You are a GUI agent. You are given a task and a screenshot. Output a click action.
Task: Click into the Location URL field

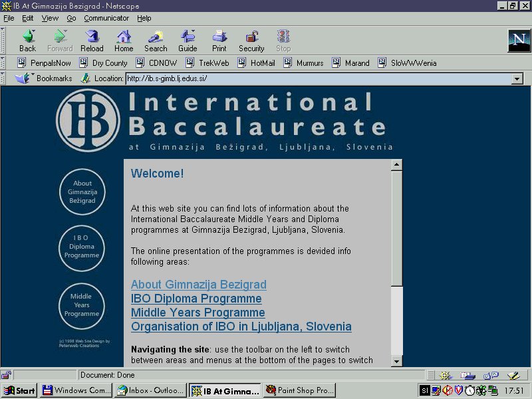click(319, 78)
